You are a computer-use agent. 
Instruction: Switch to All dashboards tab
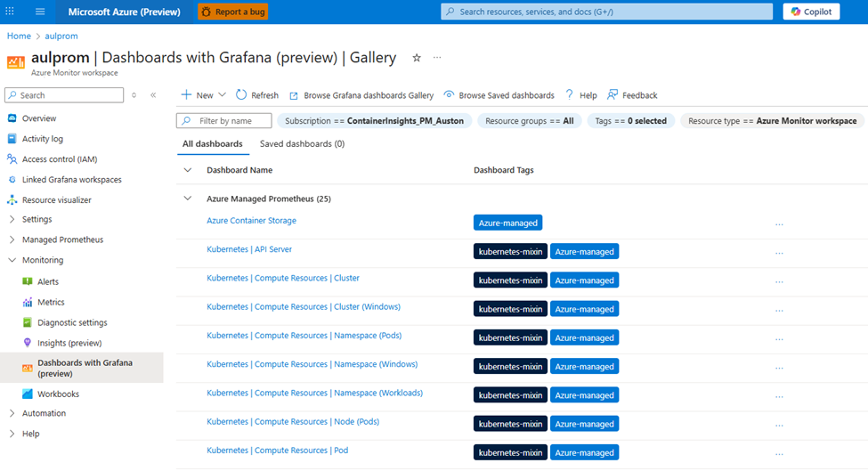click(x=213, y=144)
